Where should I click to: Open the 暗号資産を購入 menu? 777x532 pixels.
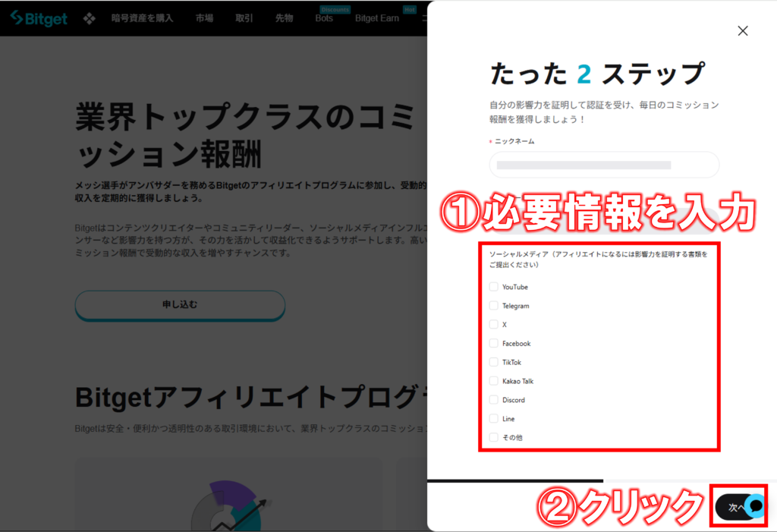pos(142,18)
